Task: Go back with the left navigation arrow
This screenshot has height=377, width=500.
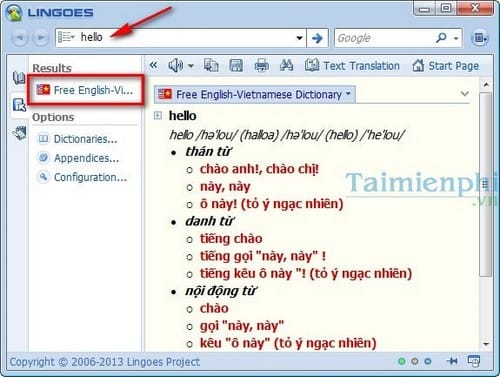Action: (20, 38)
